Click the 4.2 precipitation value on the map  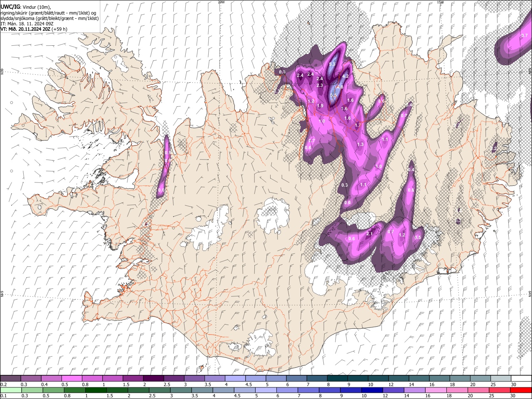click(x=345, y=76)
